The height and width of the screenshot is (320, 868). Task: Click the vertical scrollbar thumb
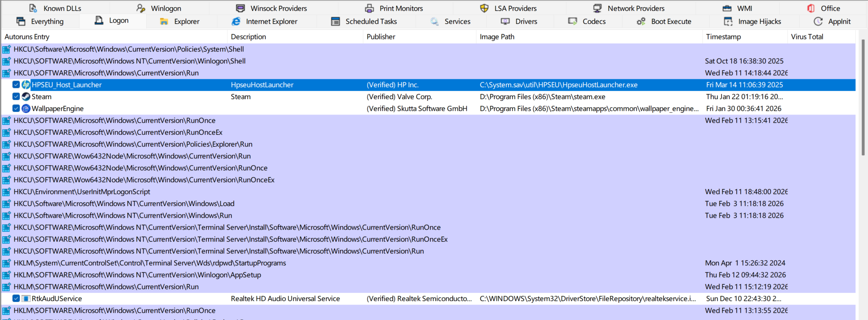coord(863,97)
